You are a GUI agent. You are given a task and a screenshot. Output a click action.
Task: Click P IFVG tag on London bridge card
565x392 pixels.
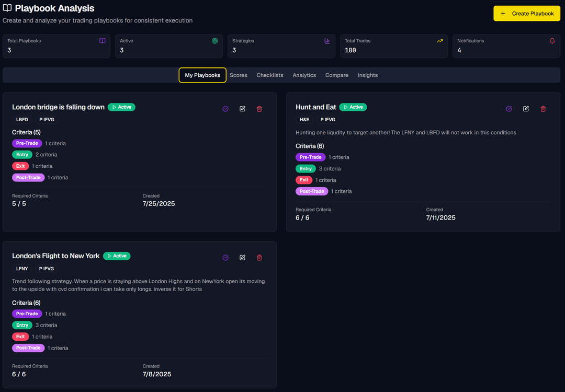[x=47, y=120]
